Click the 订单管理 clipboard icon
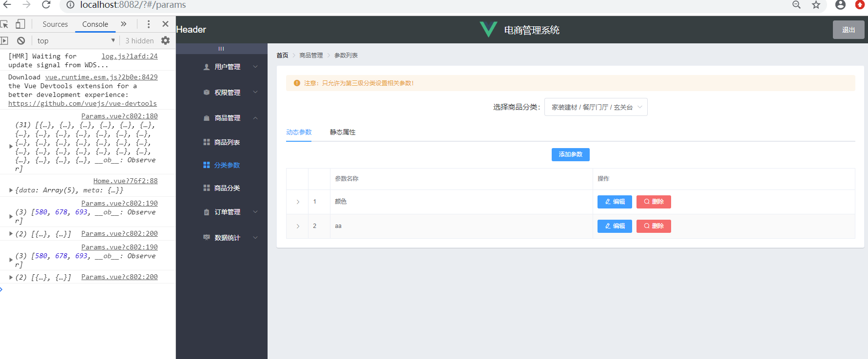Screen dimensions: 868x359 [207, 212]
